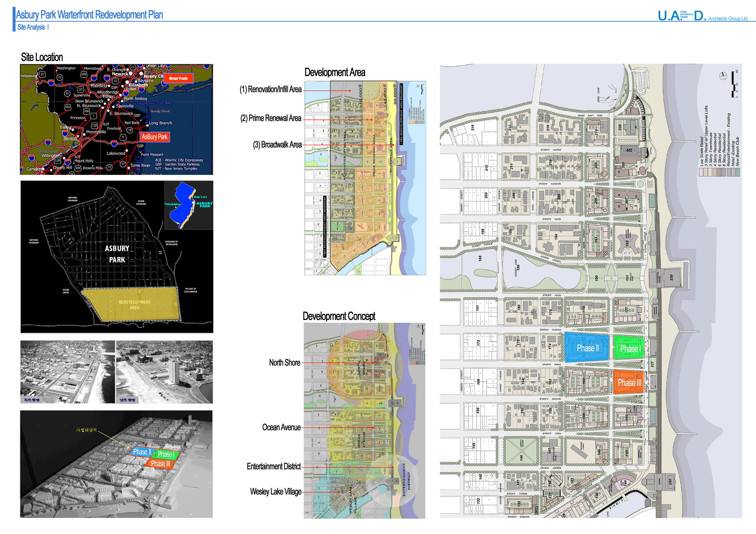Click block number 216 on large map

click(x=472, y=127)
